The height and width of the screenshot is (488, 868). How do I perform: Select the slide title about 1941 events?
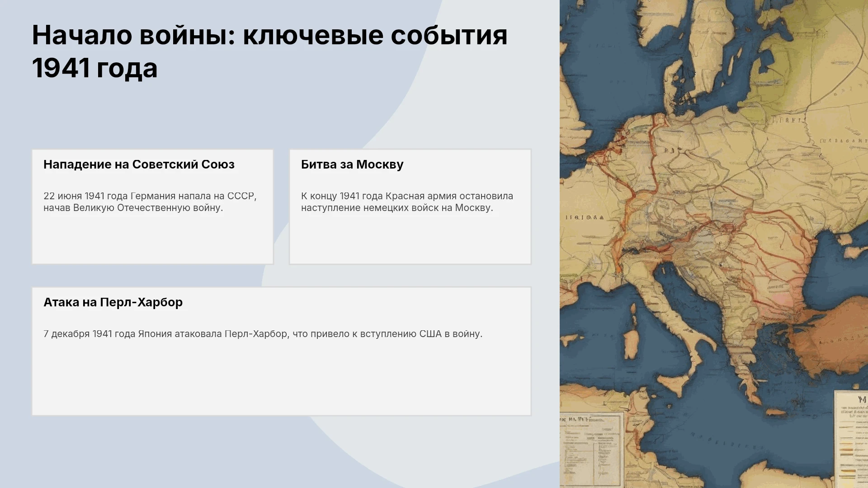point(270,52)
